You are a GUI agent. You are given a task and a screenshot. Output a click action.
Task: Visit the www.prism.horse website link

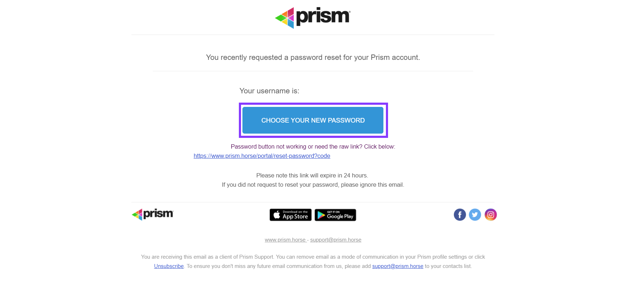pos(285,240)
